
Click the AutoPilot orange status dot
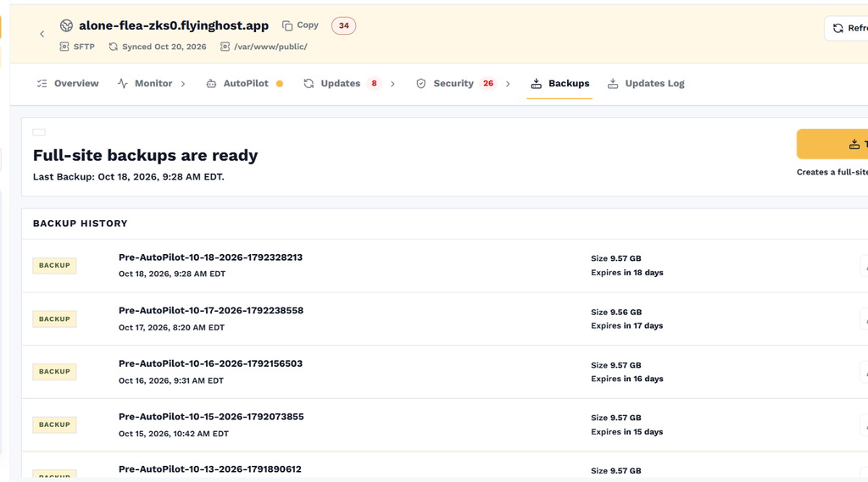(280, 84)
